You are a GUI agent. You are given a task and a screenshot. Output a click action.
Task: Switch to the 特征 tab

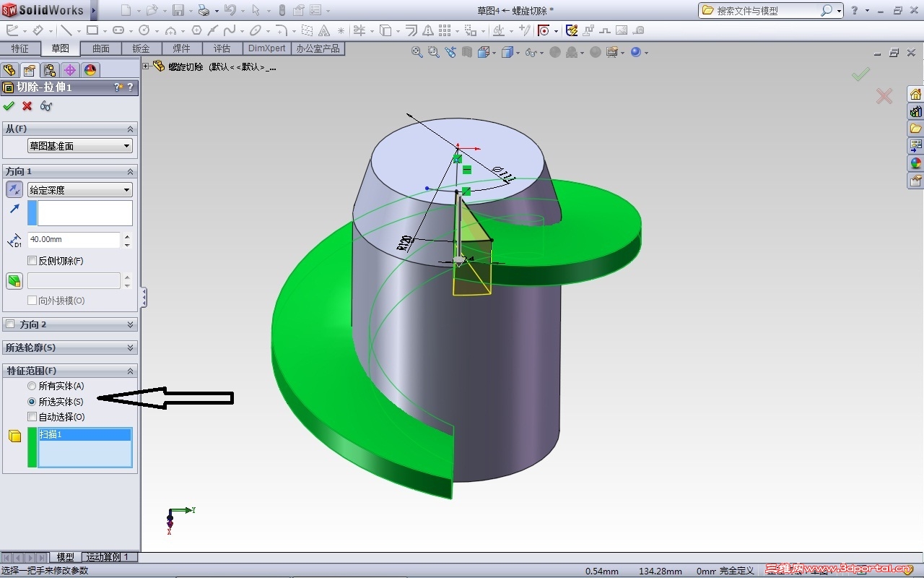click(x=20, y=48)
